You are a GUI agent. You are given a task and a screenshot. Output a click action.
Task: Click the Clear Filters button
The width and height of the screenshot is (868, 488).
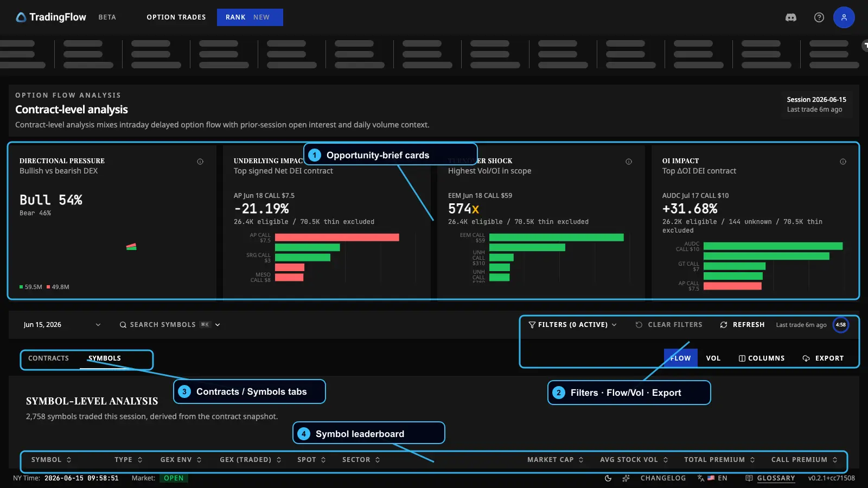[669, 325]
